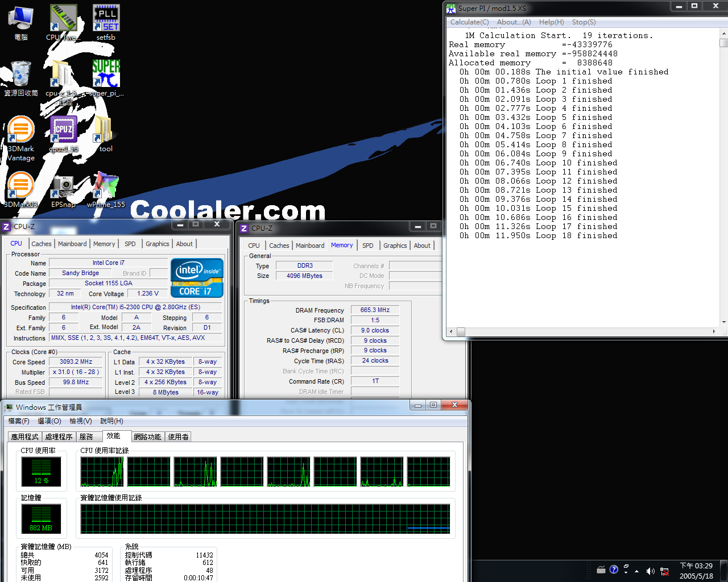The image size is (728, 582).
Task: Open the cpuz1.56 desktop shortcut
Action: (64, 134)
